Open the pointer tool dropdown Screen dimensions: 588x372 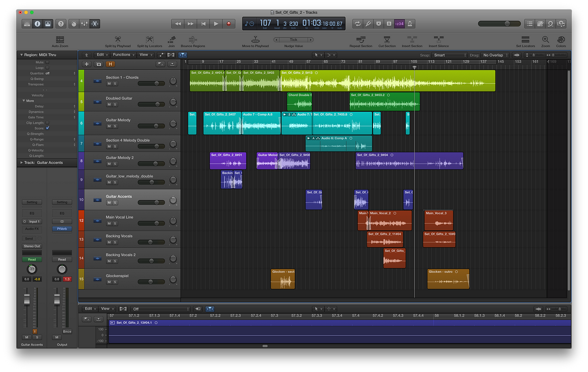(x=318, y=55)
